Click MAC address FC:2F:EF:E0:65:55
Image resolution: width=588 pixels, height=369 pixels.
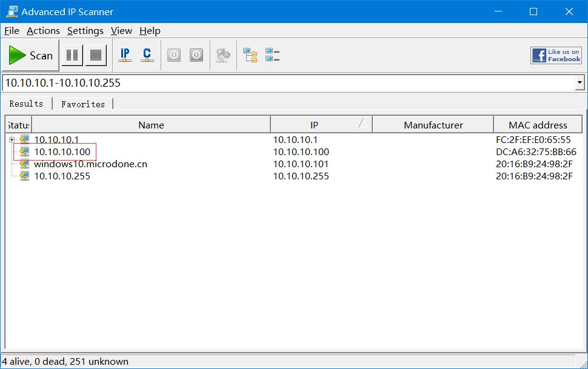pos(533,139)
